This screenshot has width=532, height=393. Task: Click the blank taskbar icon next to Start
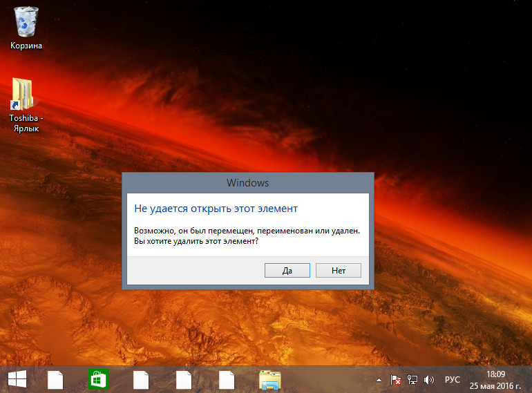(x=55, y=380)
